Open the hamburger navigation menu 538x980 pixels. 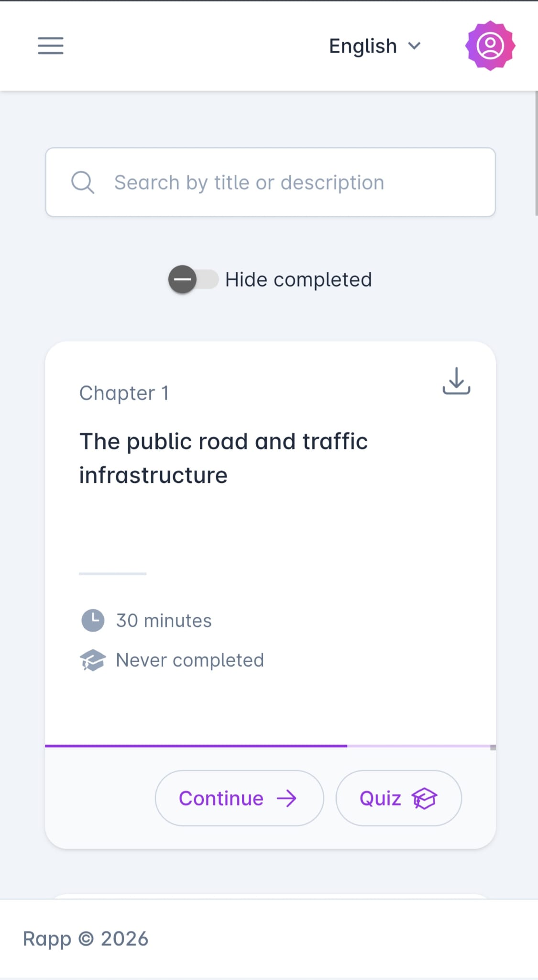click(50, 46)
